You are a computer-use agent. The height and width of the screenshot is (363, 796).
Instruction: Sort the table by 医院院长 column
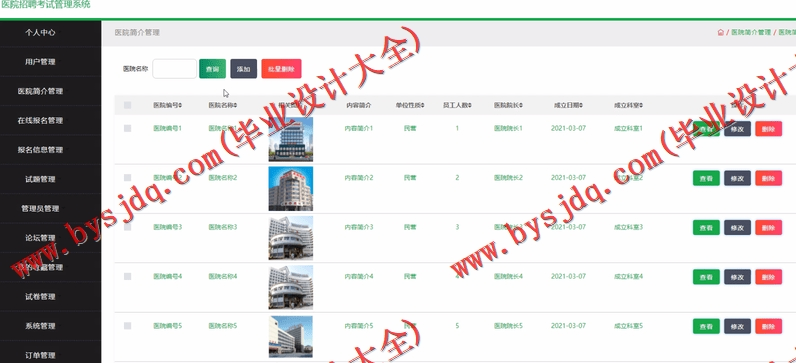coord(508,106)
